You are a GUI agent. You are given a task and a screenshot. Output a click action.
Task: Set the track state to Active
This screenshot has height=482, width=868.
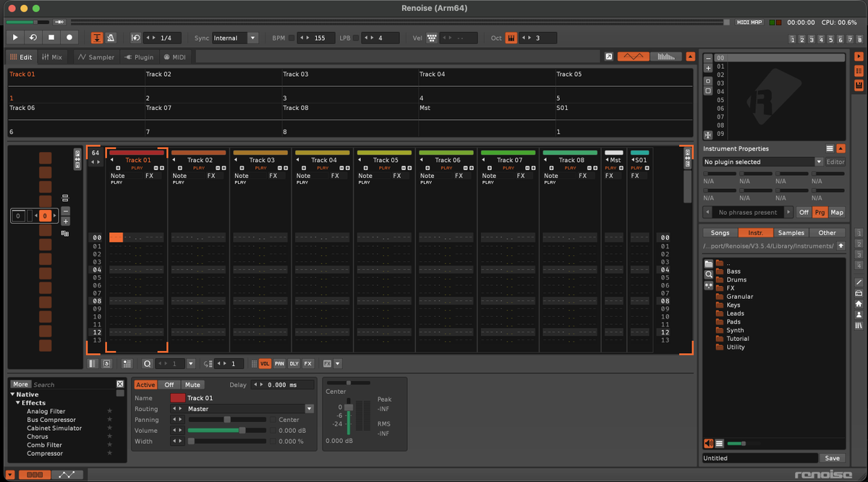click(x=145, y=385)
